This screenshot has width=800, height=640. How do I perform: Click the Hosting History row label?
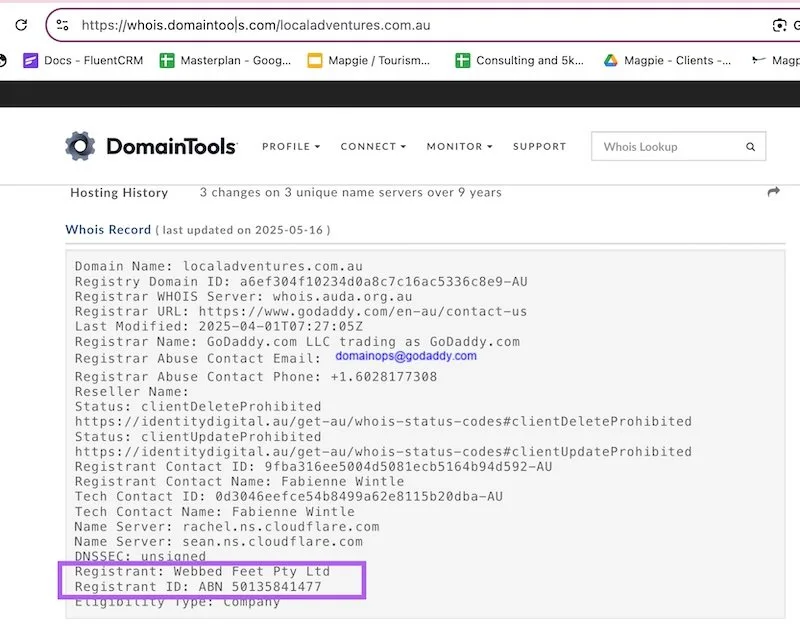(119, 192)
